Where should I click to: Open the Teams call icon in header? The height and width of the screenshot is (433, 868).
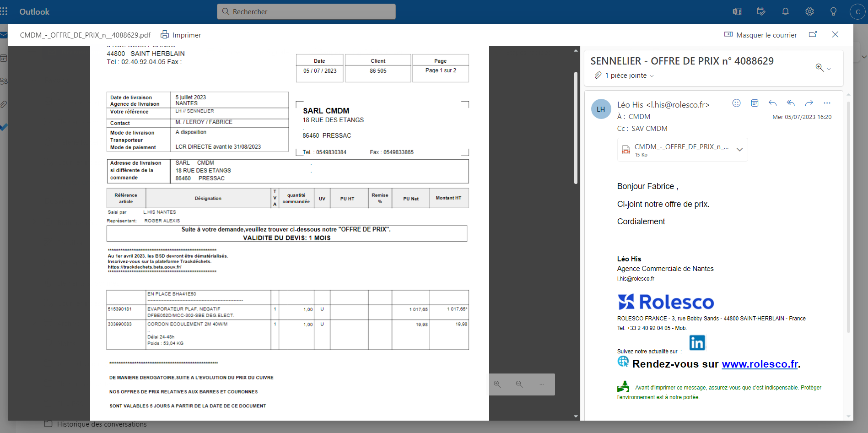coord(737,11)
